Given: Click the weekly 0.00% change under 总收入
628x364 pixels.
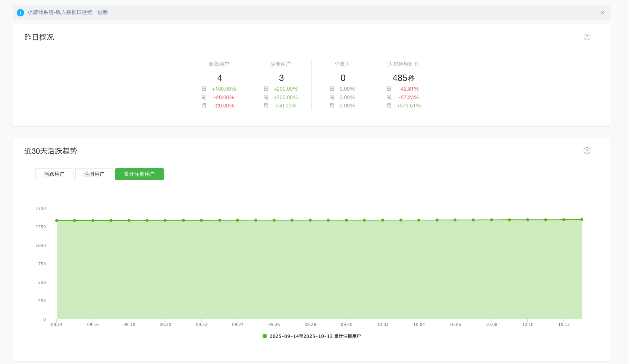Looking at the screenshot, I should [347, 97].
